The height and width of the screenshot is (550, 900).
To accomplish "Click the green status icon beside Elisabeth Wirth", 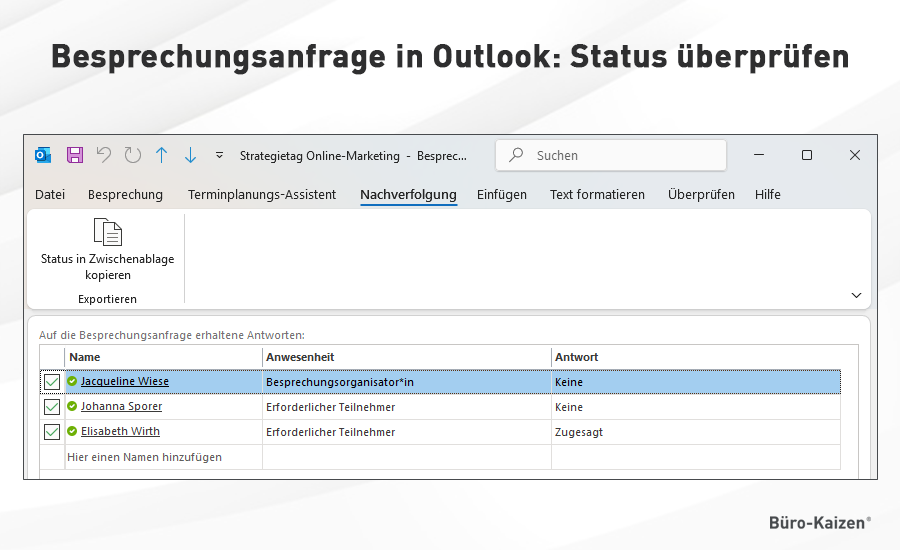I will [x=72, y=431].
